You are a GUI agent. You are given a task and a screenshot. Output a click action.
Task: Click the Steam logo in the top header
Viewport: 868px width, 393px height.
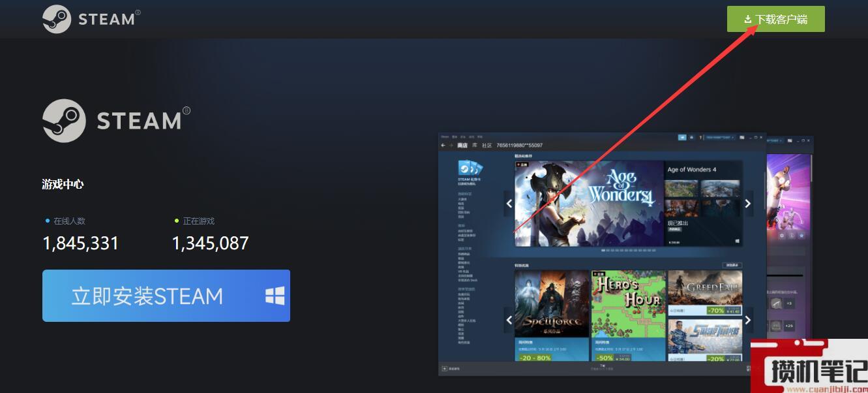pyautogui.click(x=91, y=19)
